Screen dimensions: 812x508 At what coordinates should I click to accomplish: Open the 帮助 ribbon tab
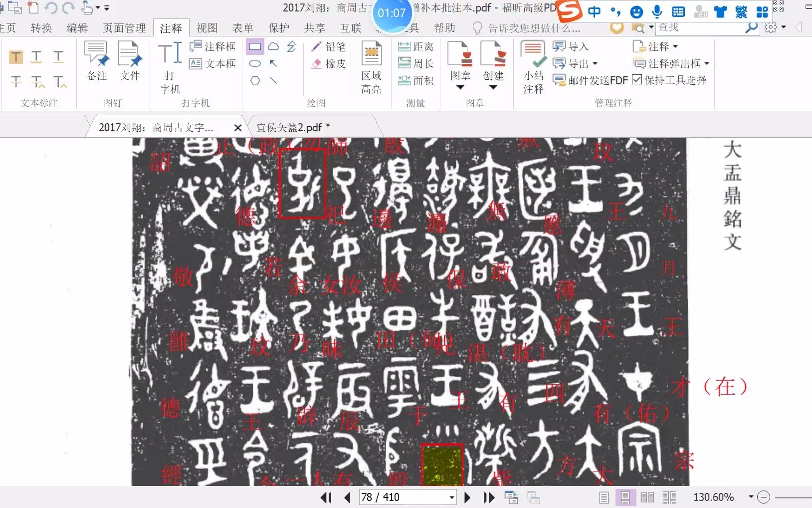pos(444,28)
